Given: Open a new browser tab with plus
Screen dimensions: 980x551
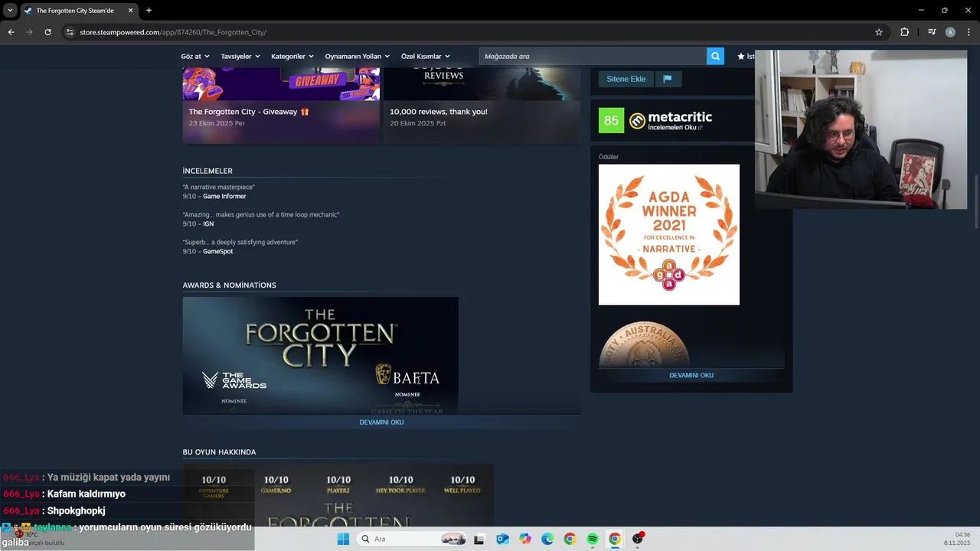Looking at the screenshot, I should pyautogui.click(x=149, y=11).
